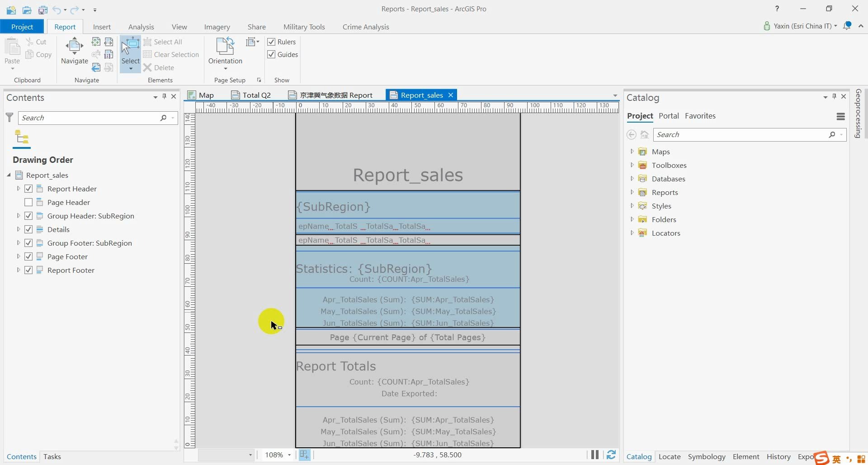Uncheck the Page Footer checkbox

pyautogui.click(x=28, y=256)
